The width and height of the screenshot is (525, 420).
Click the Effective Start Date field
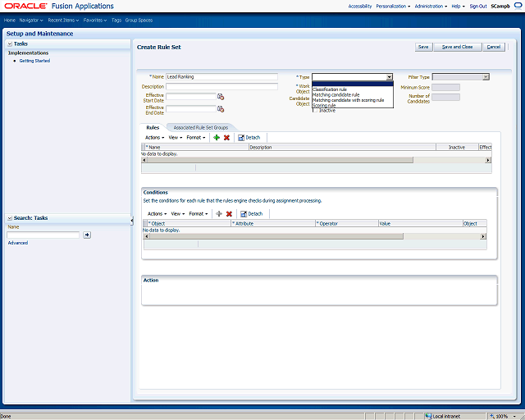click(191, 97)
